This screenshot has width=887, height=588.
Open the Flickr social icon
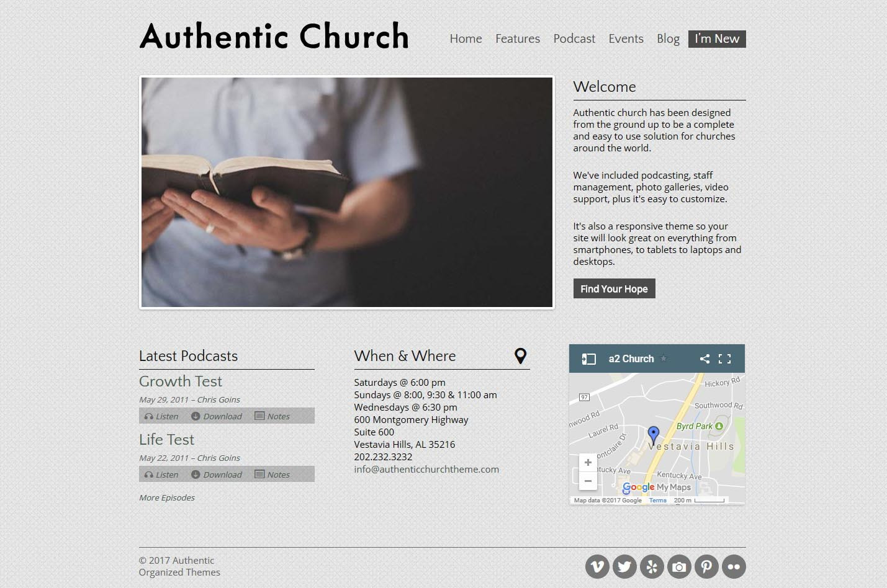click(x=734, y=566)
